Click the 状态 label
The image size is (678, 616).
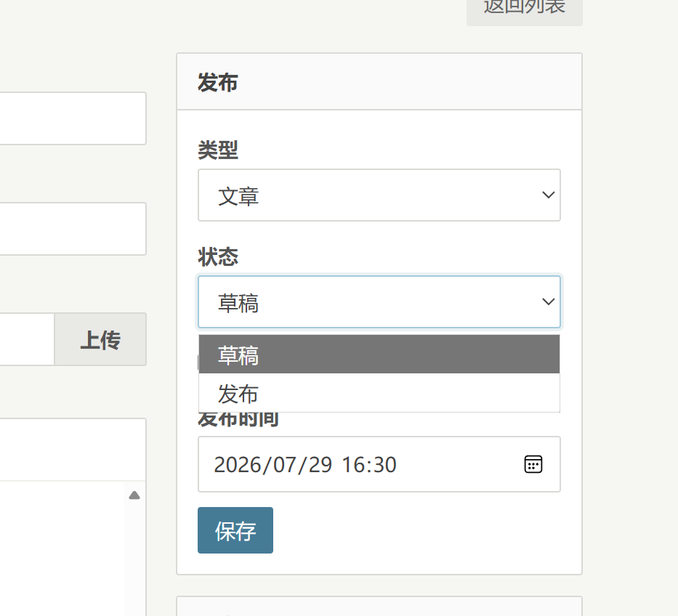point(218,256)
